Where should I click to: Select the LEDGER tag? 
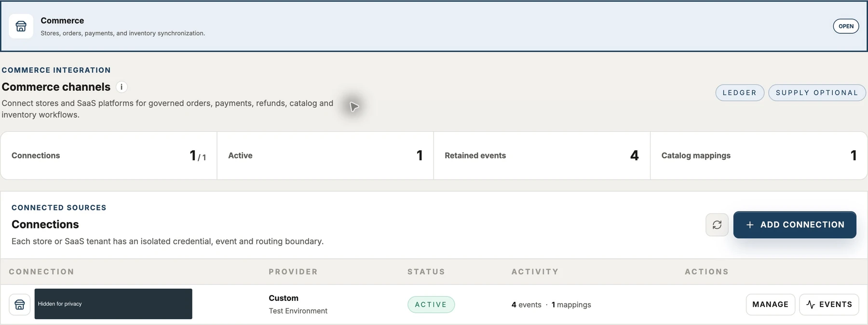[x=740, y=93]
